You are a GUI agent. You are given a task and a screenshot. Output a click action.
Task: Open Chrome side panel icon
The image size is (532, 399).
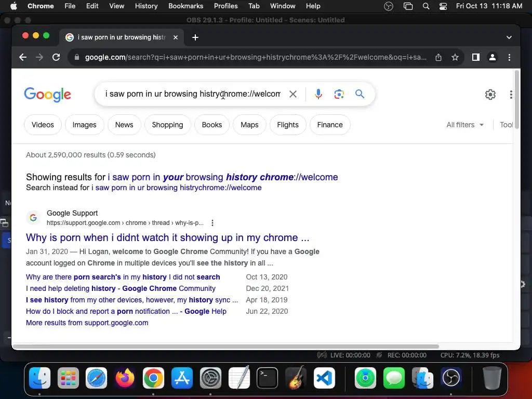pos(476,57)
